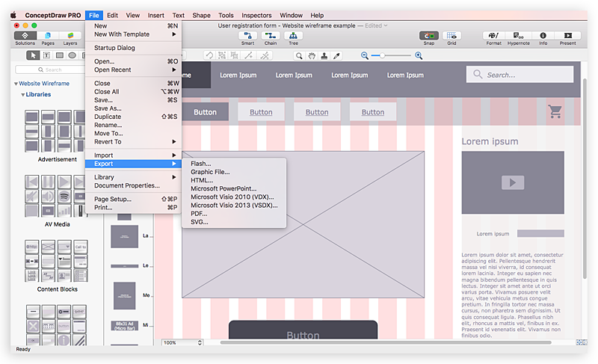
Task: Export as Microsoft Visio 2010 (VDX)
Action: coord(234,197)
